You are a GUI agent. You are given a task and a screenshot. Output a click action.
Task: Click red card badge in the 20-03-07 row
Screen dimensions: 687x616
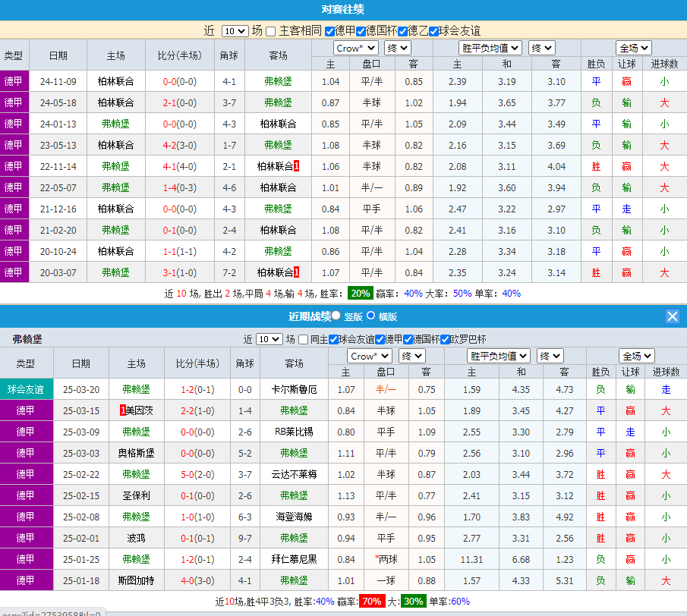click(296, 272)
